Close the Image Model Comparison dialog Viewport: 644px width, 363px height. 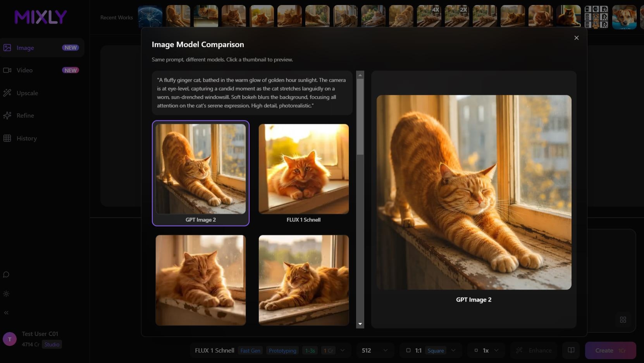(576, 38)
